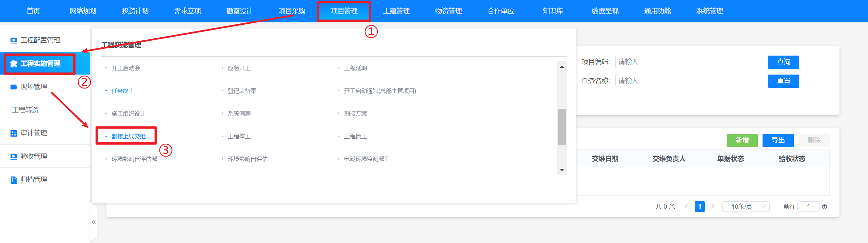The image size is (868, 243).
Task: Open the 投资计划 top menu
Action: click(x=135, y=11)
